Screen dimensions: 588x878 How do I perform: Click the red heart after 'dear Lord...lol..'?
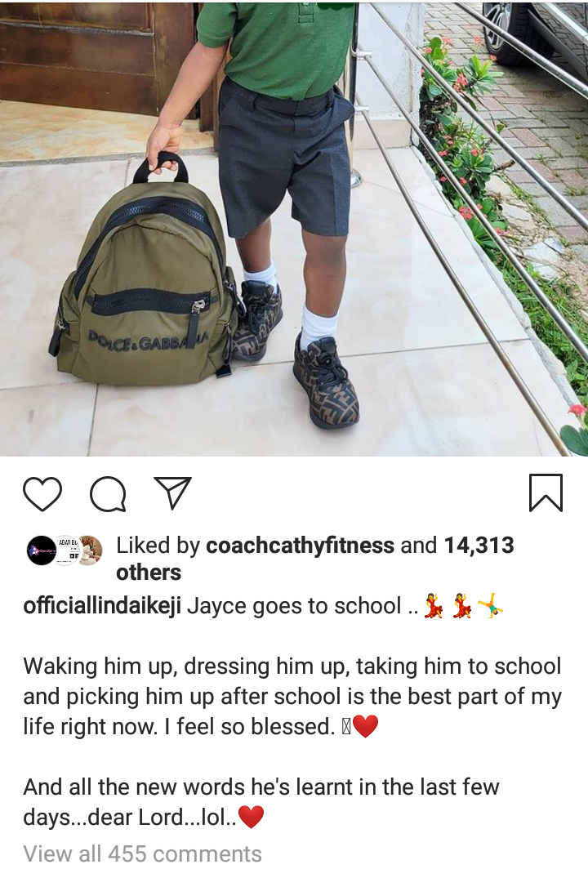click(251, 818)
